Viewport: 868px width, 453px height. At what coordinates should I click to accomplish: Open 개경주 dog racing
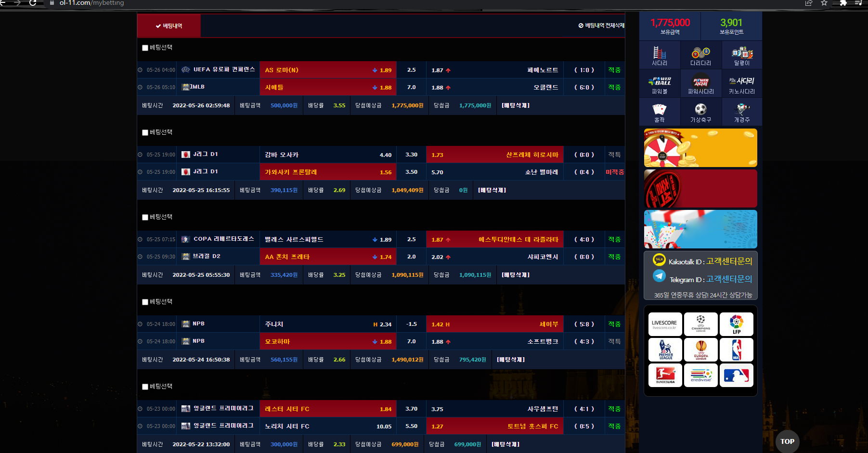tap(742, 112)
